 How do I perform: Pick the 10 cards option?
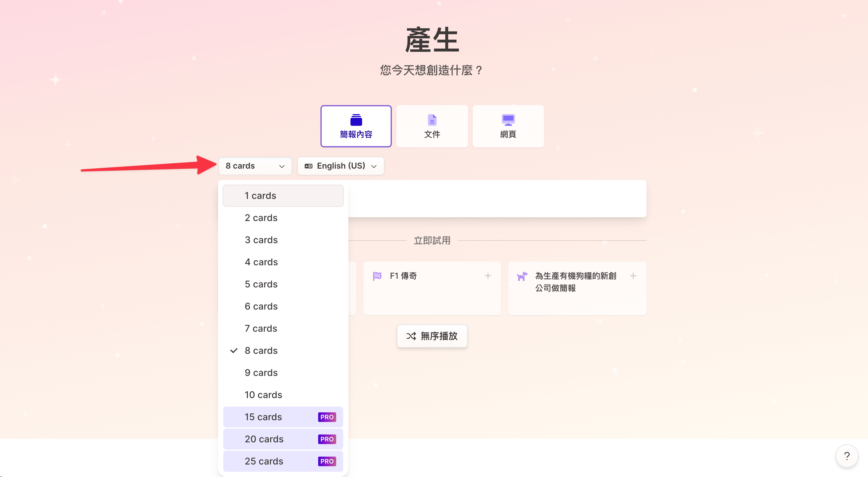(263, 395)
